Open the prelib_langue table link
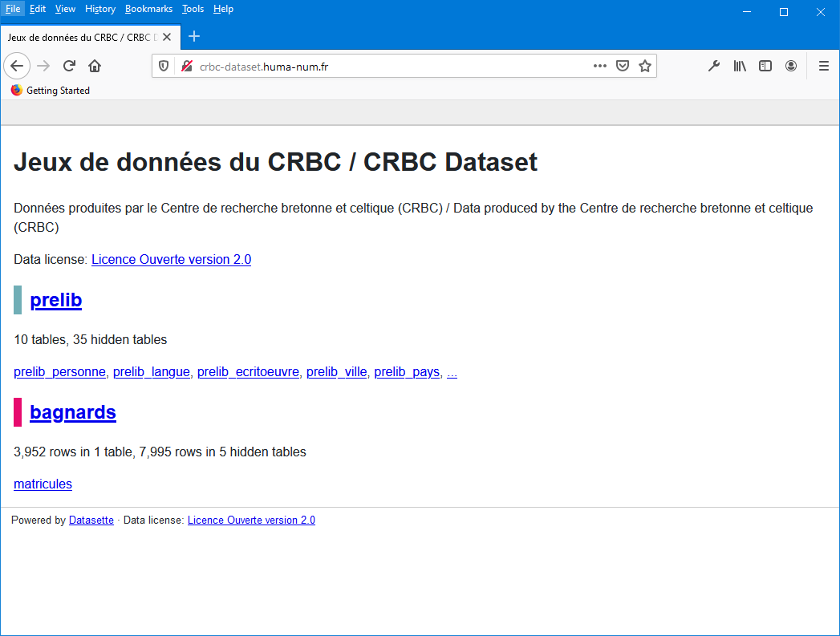The image size is (840, 636). tap(152, 371)
